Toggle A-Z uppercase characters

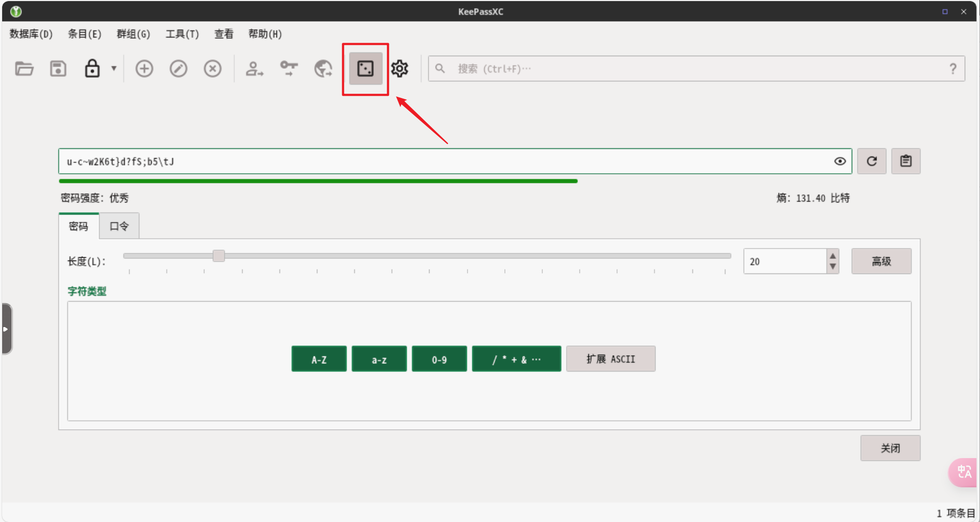319,359
